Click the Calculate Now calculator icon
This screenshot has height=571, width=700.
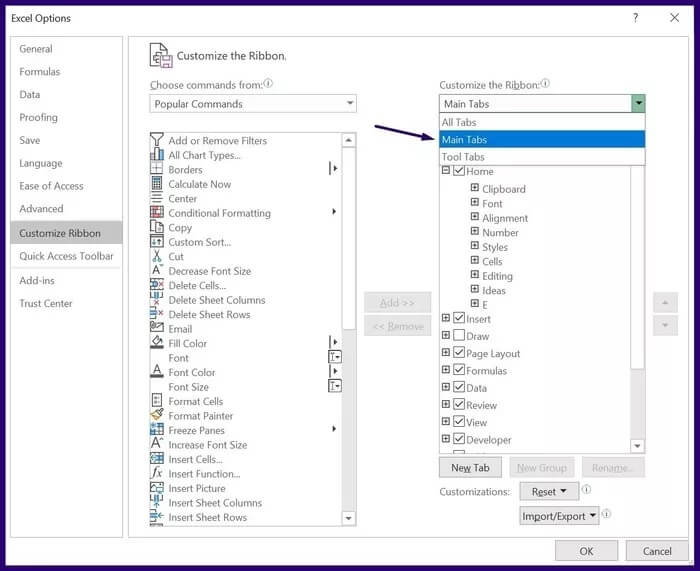pos(157,184)
